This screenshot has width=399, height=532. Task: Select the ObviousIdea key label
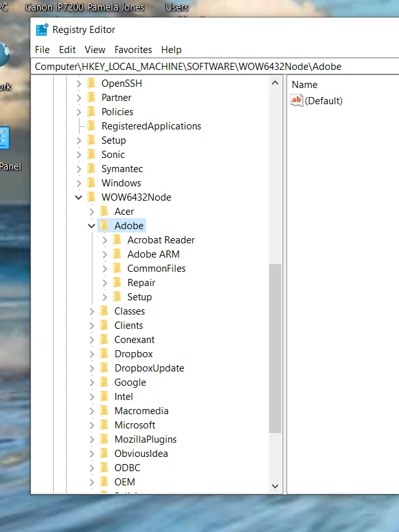pyautogui.click(x=141, y=454)
